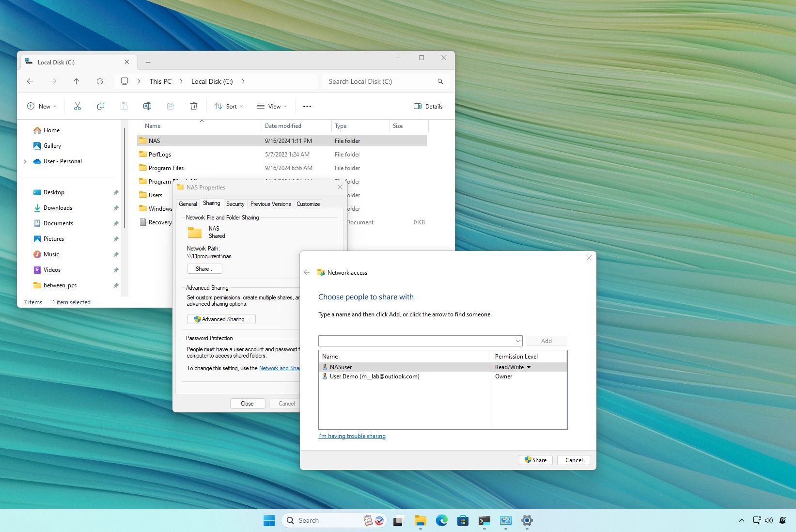Open the I'm having trouble sharing link

(x=352, y=436)
